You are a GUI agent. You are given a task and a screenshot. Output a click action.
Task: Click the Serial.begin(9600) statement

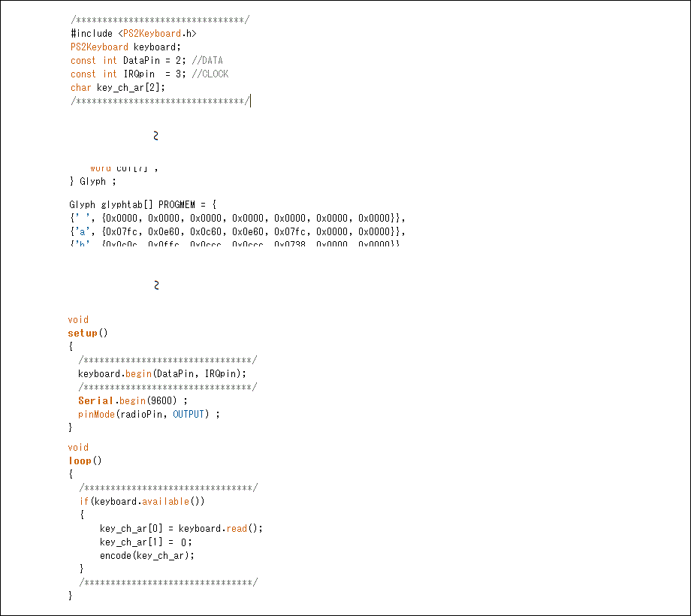pos(132,400)
